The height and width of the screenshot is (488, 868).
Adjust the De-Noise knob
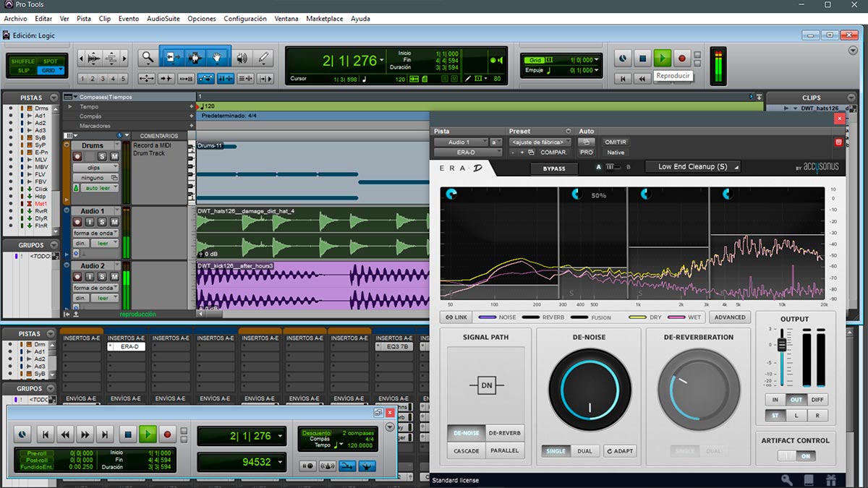(x=589, y=391)
